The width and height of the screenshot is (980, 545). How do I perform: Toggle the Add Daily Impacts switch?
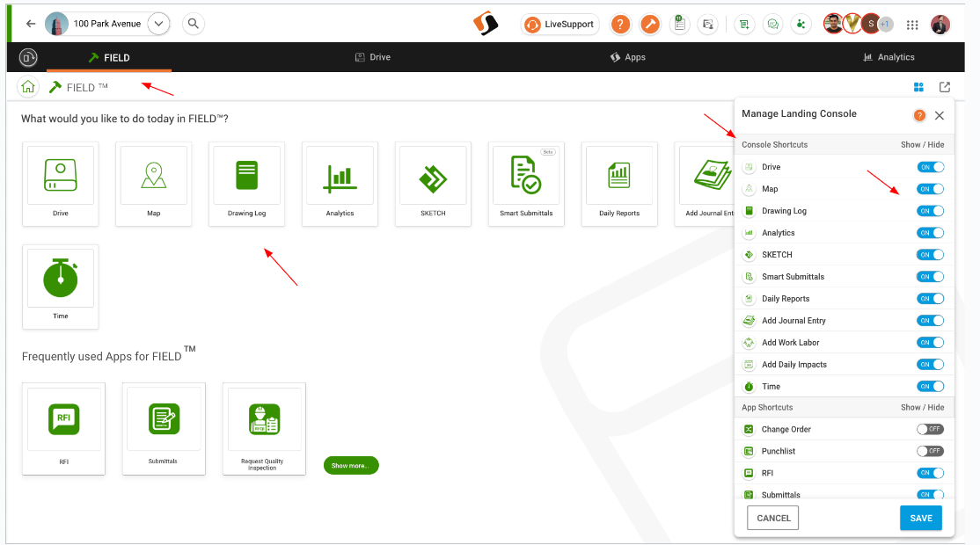[x=930, y=365]
